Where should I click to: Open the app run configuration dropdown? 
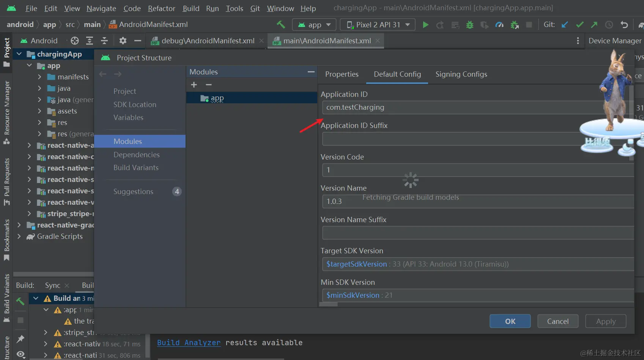315,25
